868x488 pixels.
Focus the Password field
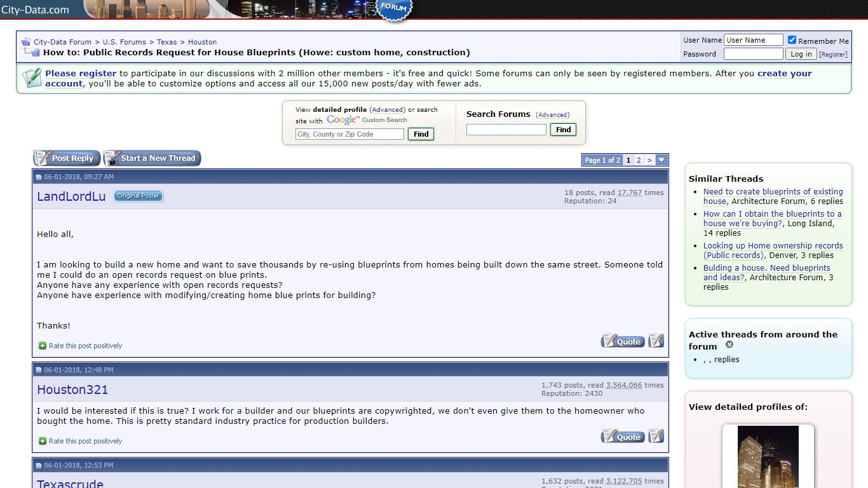pos(754,54)
